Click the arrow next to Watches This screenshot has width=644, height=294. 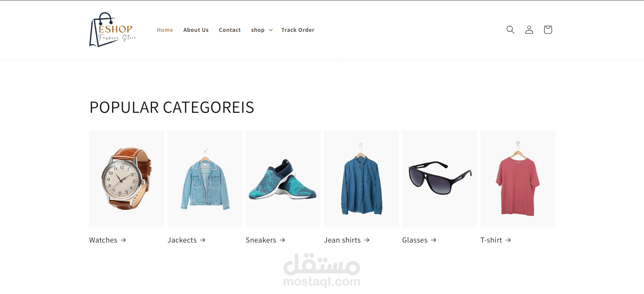click(123, 240)
